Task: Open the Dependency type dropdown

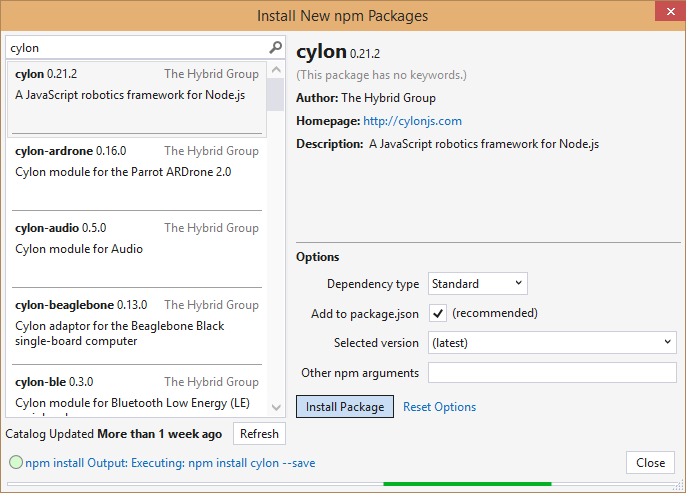Action: tap(478, 284)
